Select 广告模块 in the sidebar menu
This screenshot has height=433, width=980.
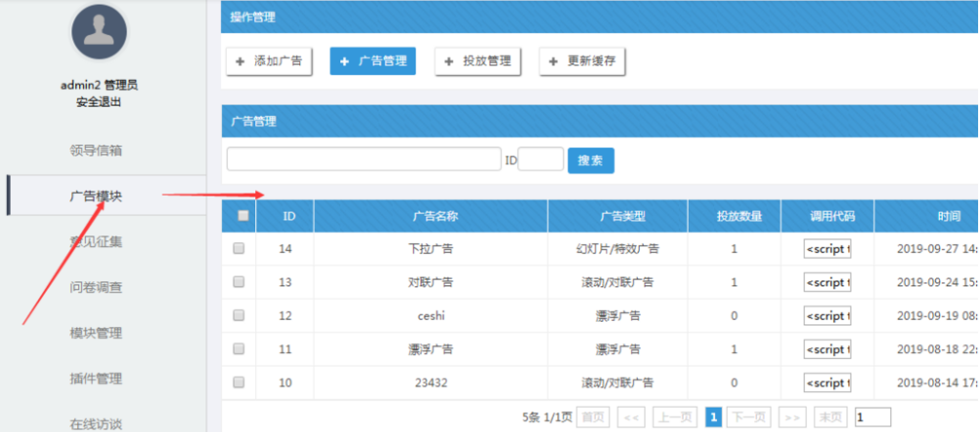pos(96,195)
